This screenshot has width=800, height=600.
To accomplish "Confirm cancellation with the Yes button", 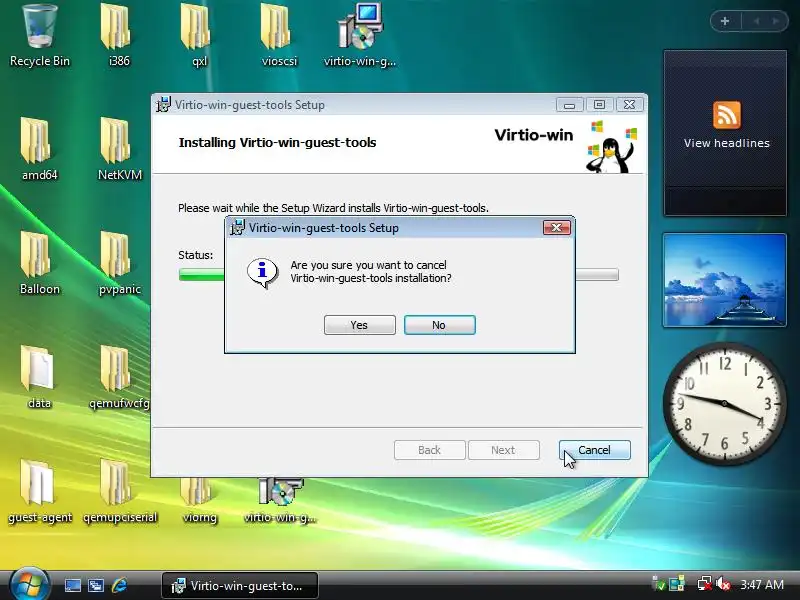I will (360, 325).
